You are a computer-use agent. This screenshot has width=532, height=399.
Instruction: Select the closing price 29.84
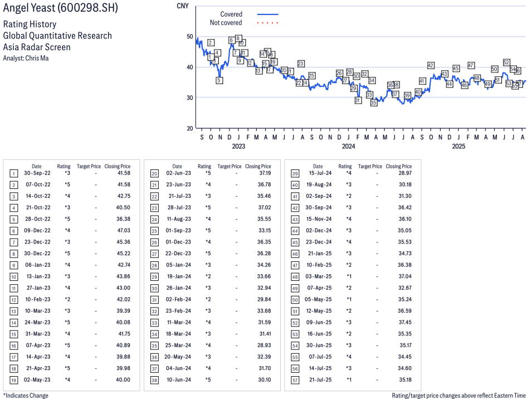264,299
